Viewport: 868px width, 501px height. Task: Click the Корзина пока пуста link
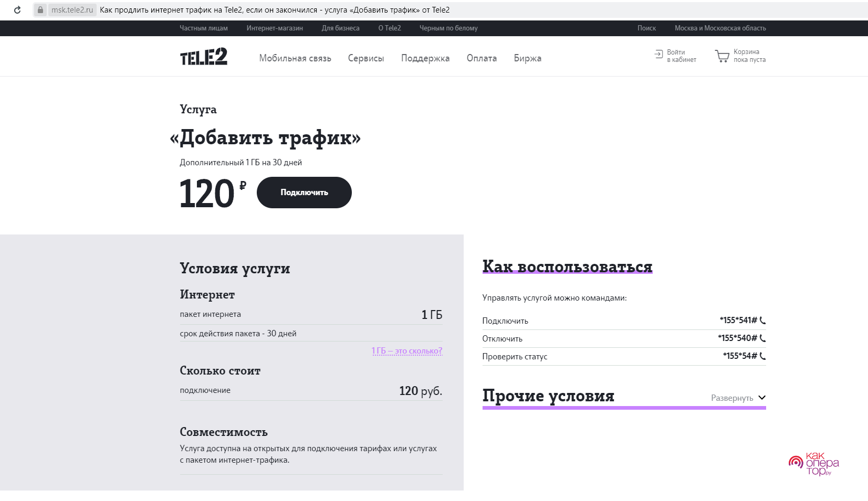[x=749, y=56]
